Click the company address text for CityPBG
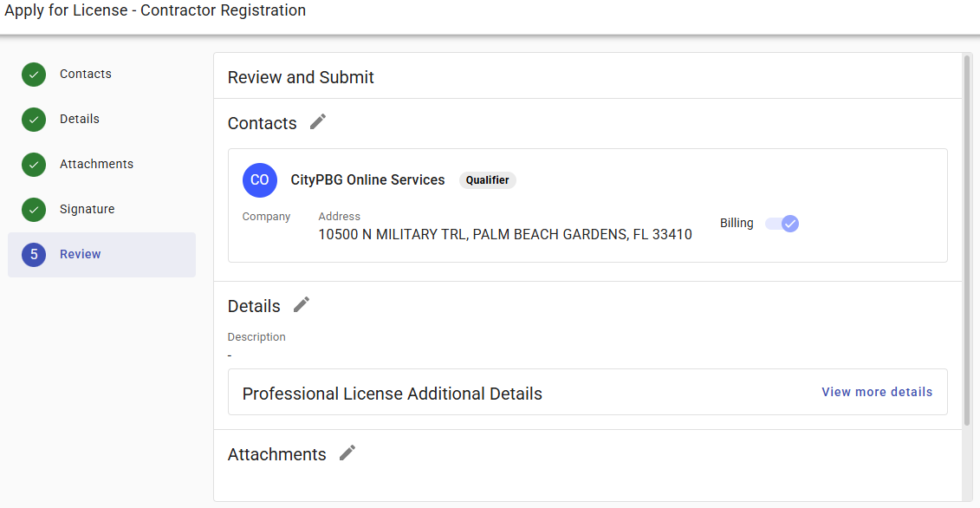 coord(505,234)
